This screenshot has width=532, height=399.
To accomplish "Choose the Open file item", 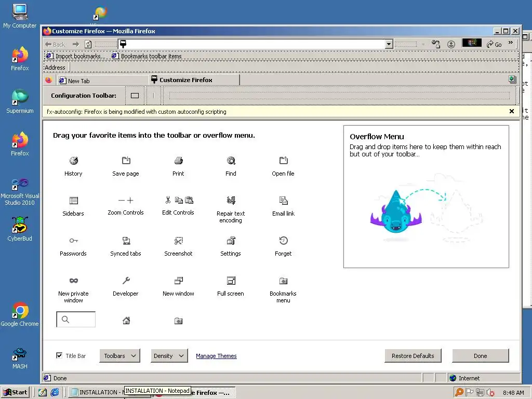I will pyautogui.click(x=283, y=166).
